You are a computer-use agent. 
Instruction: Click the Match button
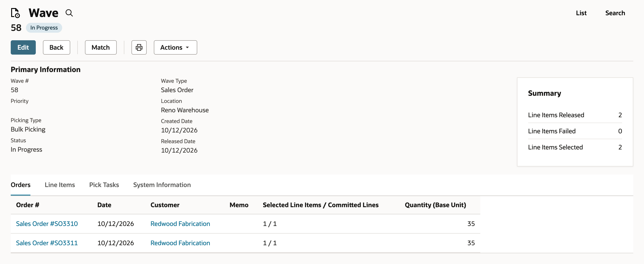[101, 47]
